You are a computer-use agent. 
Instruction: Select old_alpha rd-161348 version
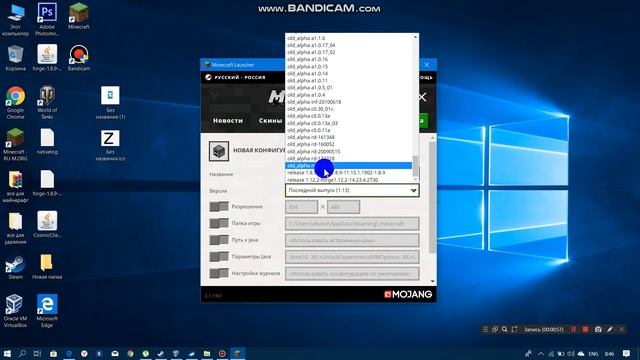349,137
